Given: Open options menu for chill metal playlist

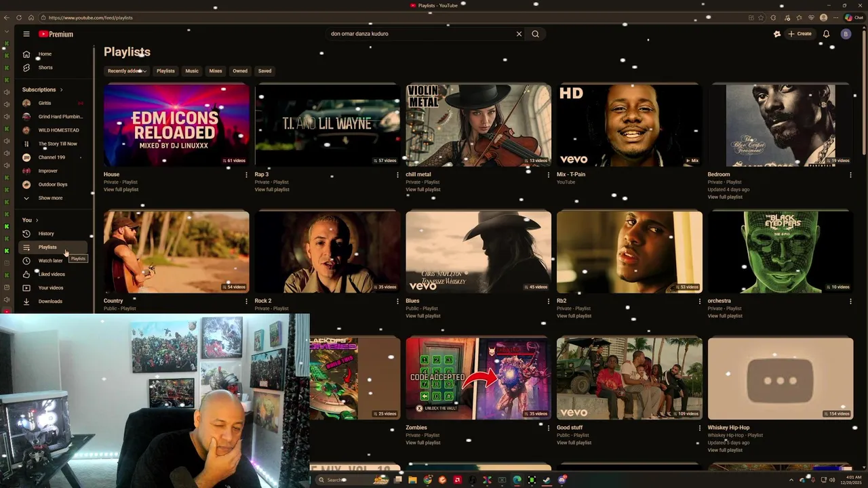Looking at the screenshot, I should (x=549, y=175).
